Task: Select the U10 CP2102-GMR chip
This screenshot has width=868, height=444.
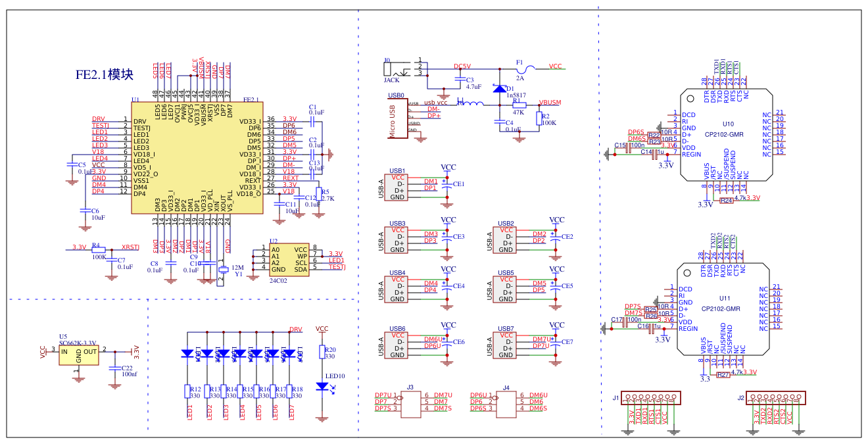Action: 725,135
